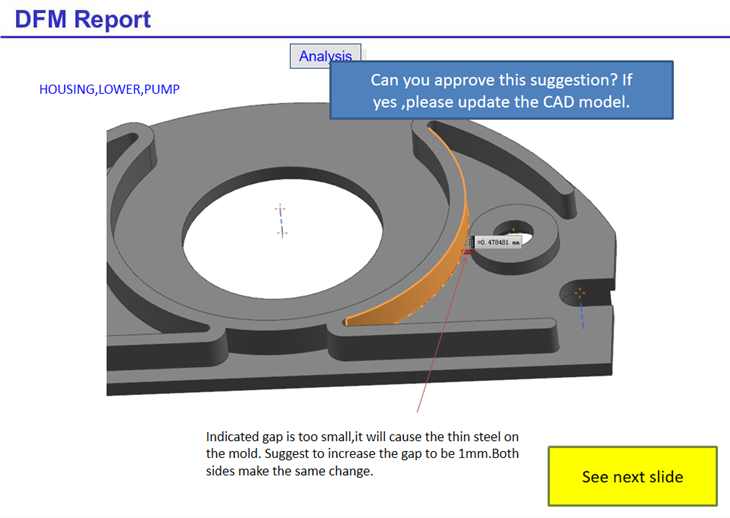Click the Analysis tab label
Image resolution: width=730 pixels, height=518 pixels.
(325, 57)
